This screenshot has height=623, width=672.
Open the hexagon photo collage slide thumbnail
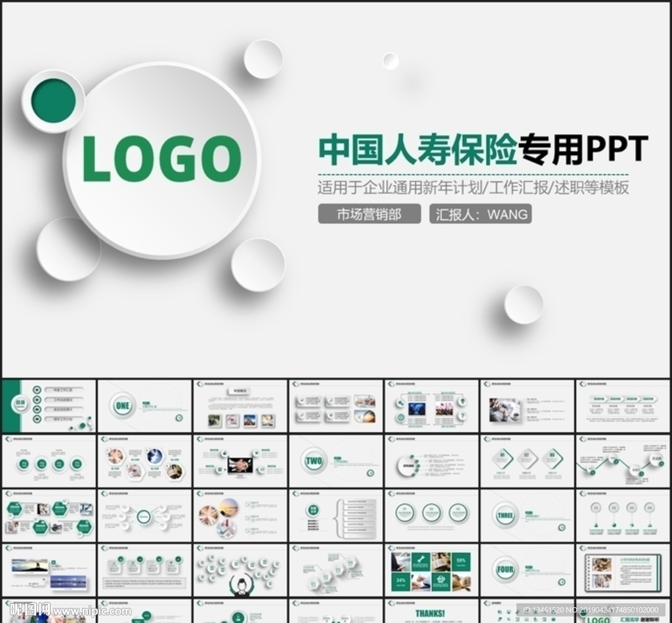(145, 461)
